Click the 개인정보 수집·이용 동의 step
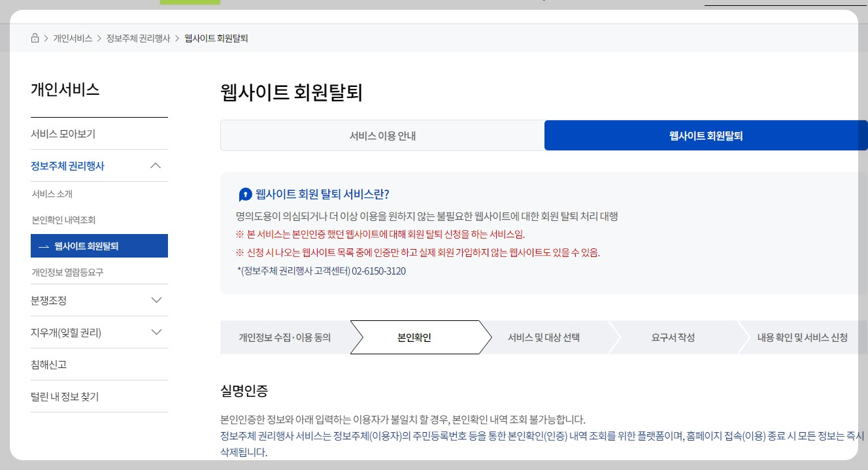The width and height of the screenshot is (868, 470). pos(284,337)
